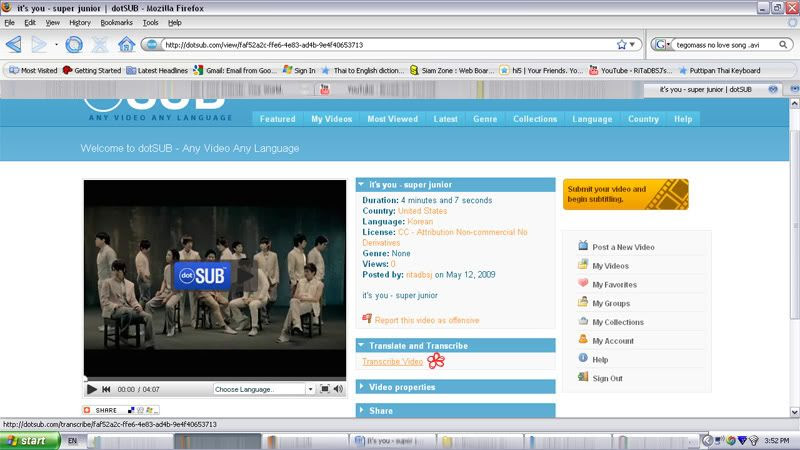The height and width of the screenshot is (450, 800).
Task: Click the Post a New Video link
Action: (623, 247)
